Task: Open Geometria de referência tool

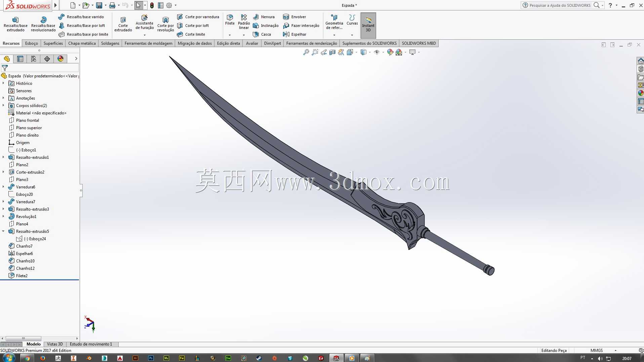Action: (x=334, y=22)
